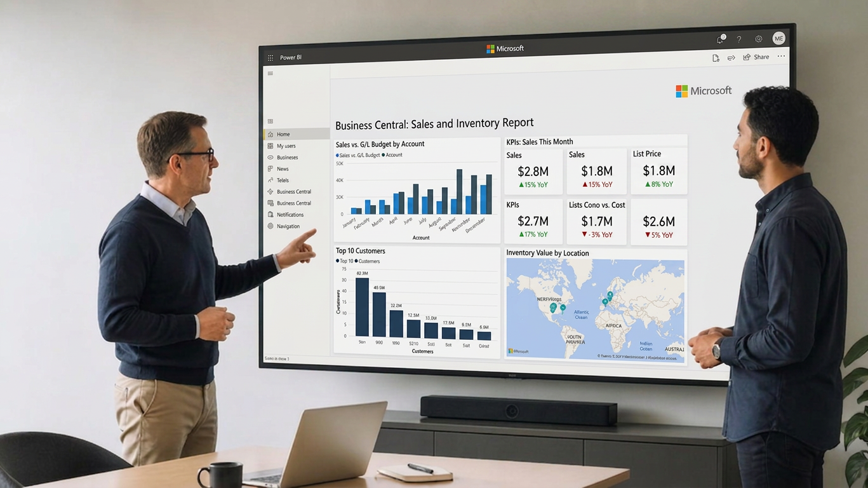Click the Atlantic Ocean label on the map
This screenshot has height=488, width=868.
[x=581, y=315]
